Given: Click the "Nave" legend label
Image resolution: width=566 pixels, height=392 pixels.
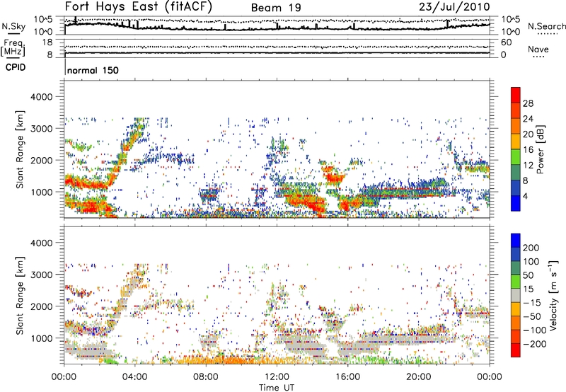Looking at the screenshot, I should pyautogui.click(x=538, y=49).
